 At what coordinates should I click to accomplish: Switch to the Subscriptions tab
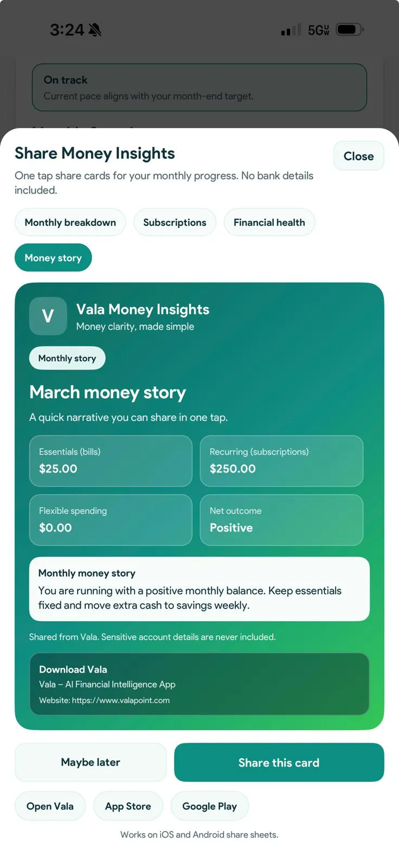point(175,222)
